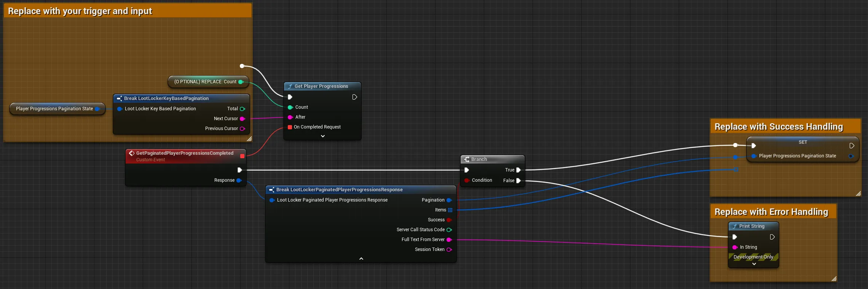Click the SET node exec output pin

pos(852,146)
